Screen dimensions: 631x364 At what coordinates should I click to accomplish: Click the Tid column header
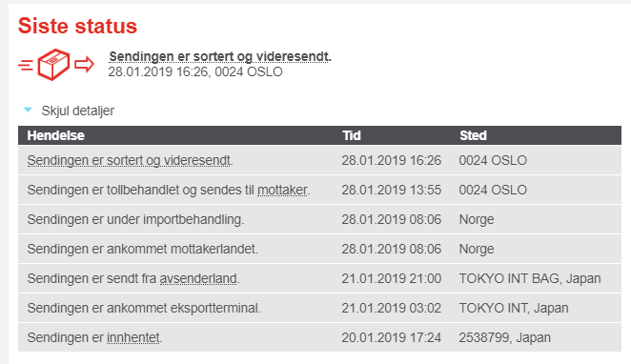tap(352, 135)
